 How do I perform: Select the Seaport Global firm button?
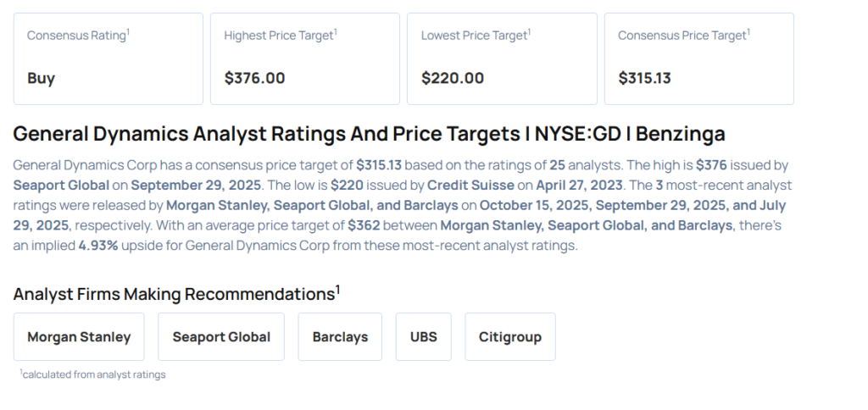click(221, 336)
